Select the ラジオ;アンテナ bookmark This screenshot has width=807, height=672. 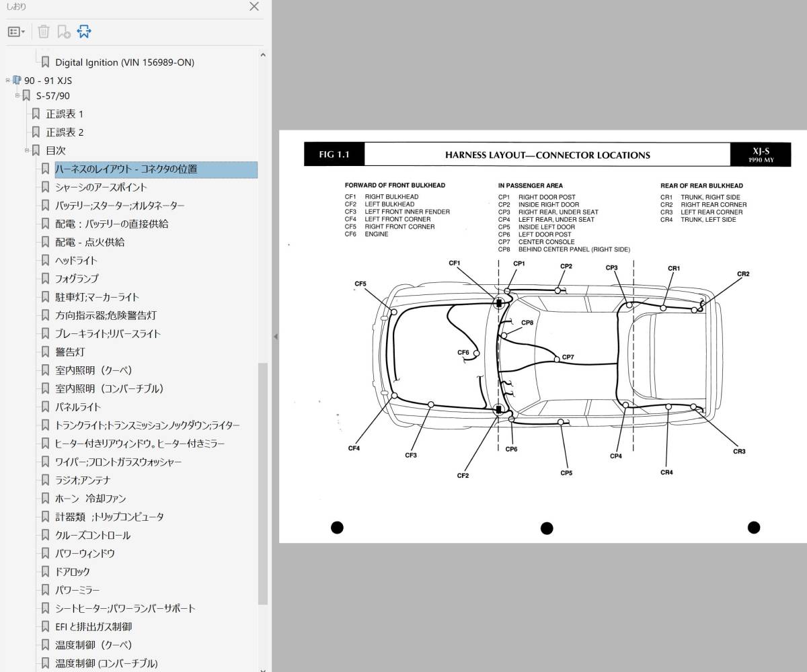(x=83, y=480)
